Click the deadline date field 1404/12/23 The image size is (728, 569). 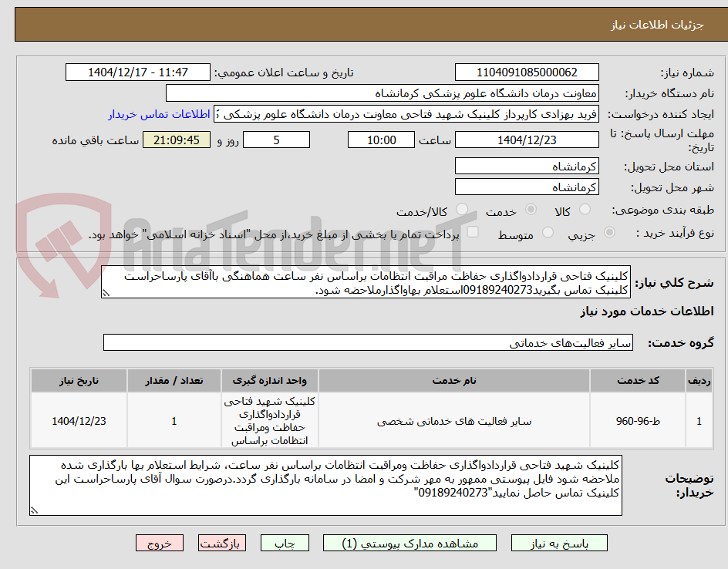click(x=527, y=140)
